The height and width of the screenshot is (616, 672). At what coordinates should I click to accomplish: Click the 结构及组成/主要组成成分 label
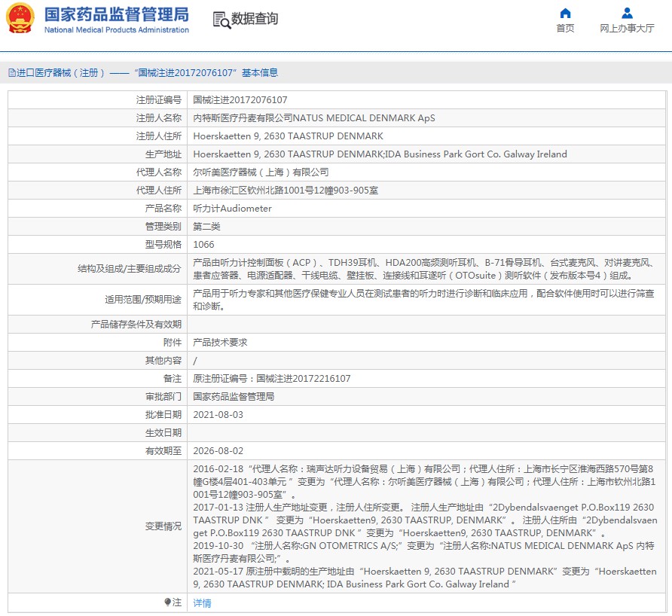(130, 269)
